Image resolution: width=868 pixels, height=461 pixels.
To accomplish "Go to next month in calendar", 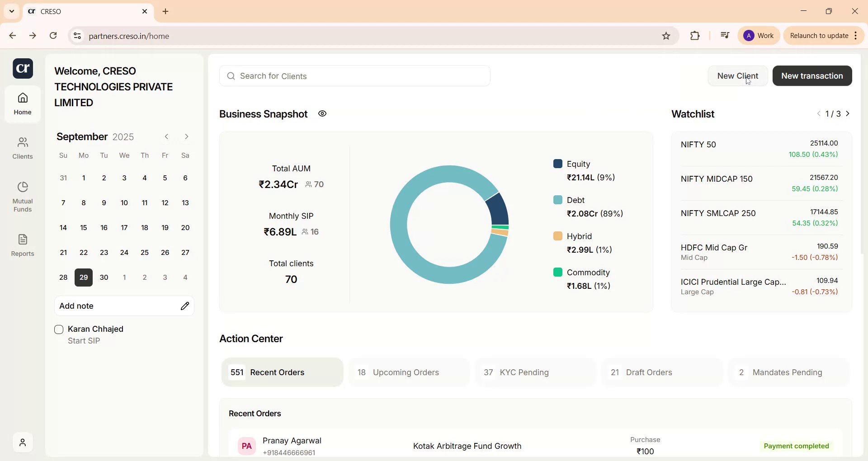I will pos(186,136).
